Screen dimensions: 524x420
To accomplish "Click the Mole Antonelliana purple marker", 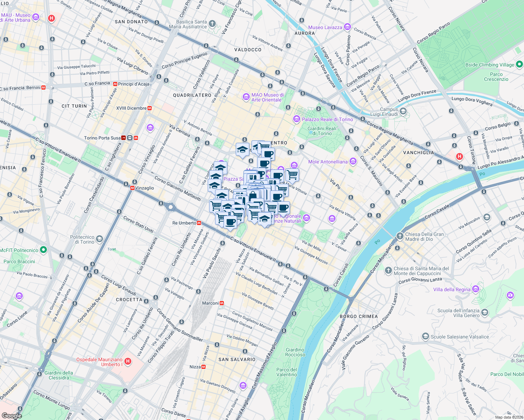I will tap(353, 161).
